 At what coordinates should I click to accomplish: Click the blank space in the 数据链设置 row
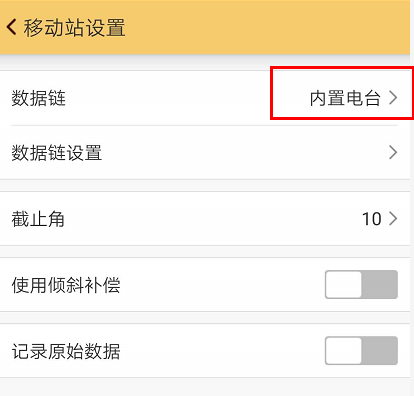click(x=245, y=153)
